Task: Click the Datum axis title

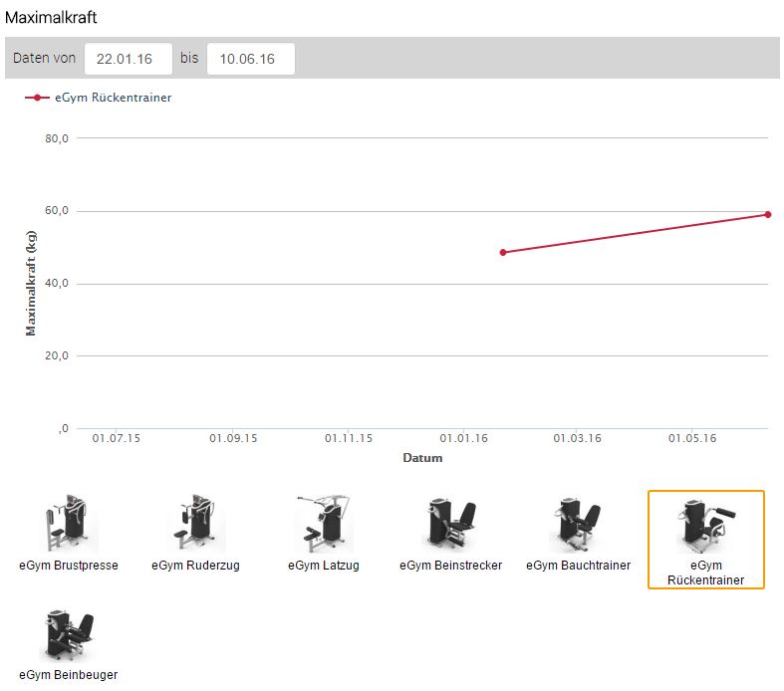Action: pyautogui.click(x=422, y=458)
